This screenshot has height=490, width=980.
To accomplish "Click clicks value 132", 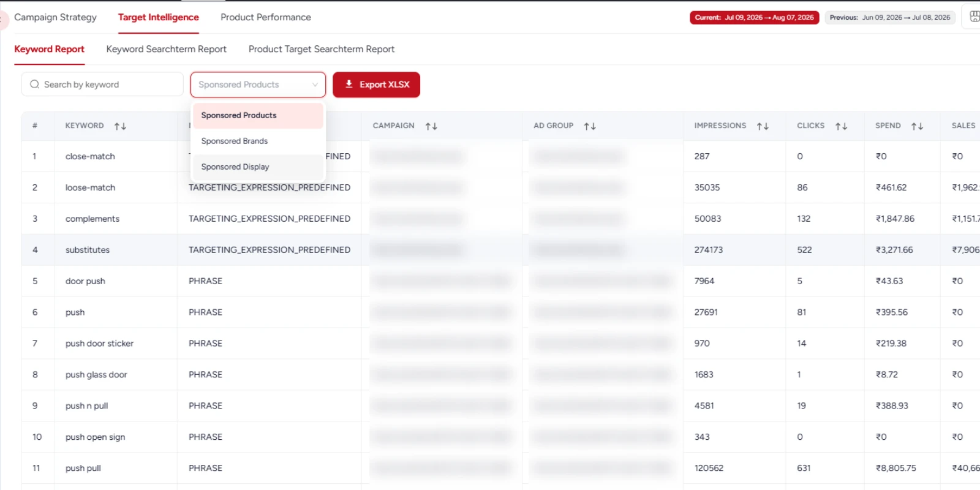I will tap(804, 219).
